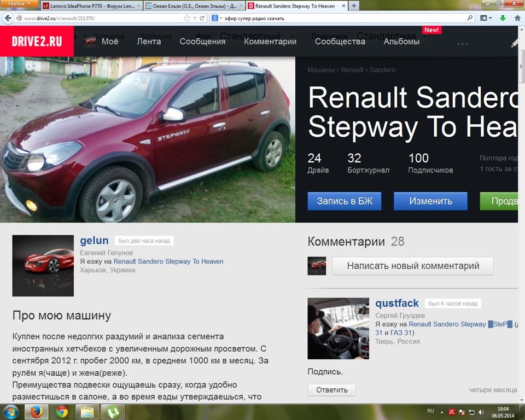The width and height of the screenshot is (525, 420).
Task: Follow the Renault breadcrumb link
Action: (352, 69)
